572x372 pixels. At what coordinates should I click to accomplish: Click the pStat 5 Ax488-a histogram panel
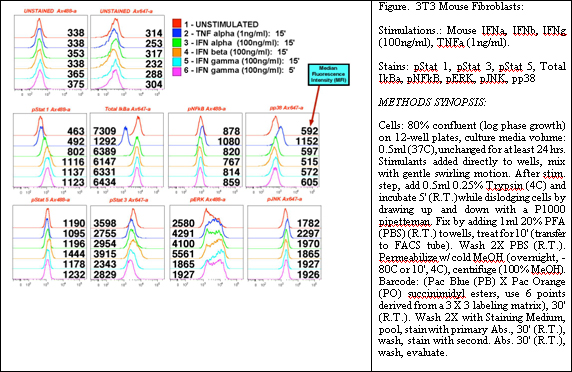point(50,243)
